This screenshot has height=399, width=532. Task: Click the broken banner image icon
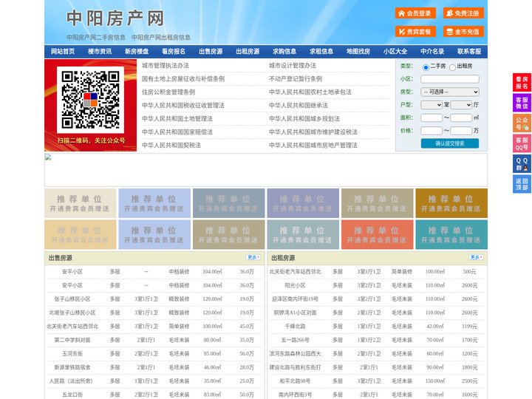(48, 157)
